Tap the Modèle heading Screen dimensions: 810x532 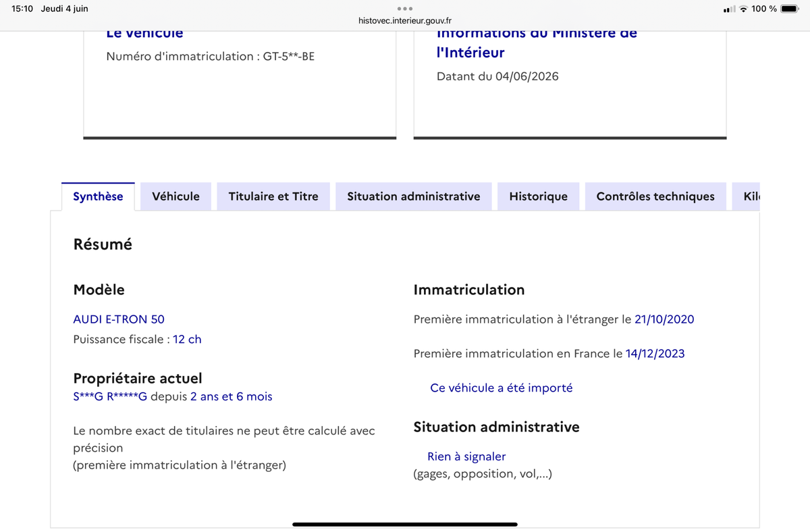pos(99,290)
